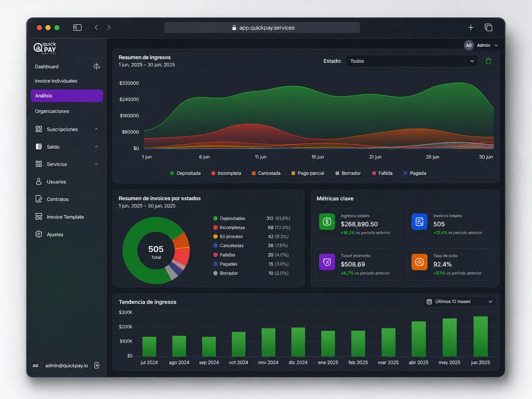Open the Estado Todos dropdown
The width and height of the screenshot is (532, 399).
point(411,61)
